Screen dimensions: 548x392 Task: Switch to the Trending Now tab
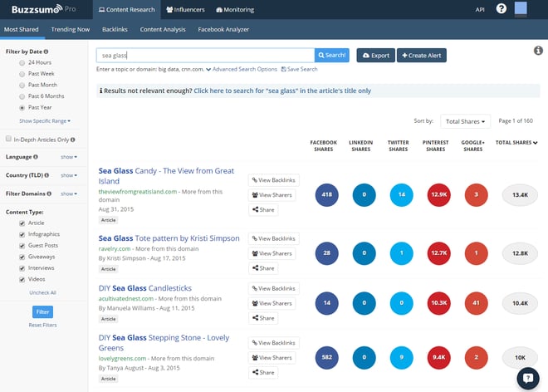tap(71, 29)
